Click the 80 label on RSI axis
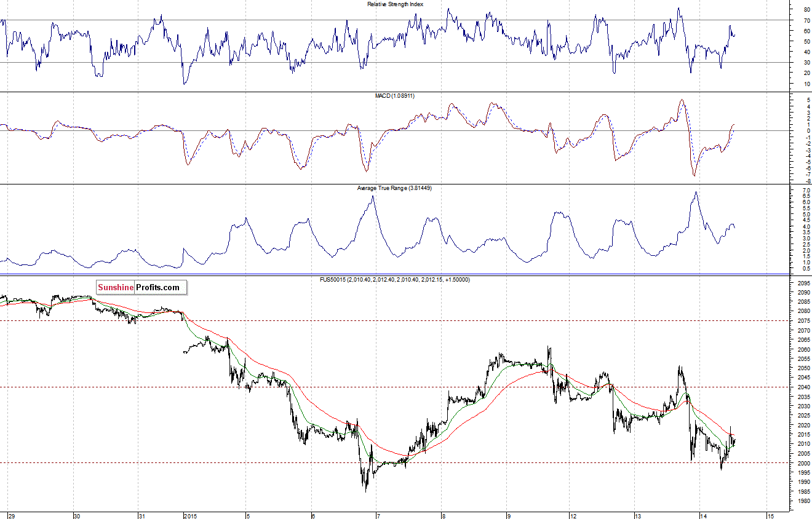 click(806, 10)
